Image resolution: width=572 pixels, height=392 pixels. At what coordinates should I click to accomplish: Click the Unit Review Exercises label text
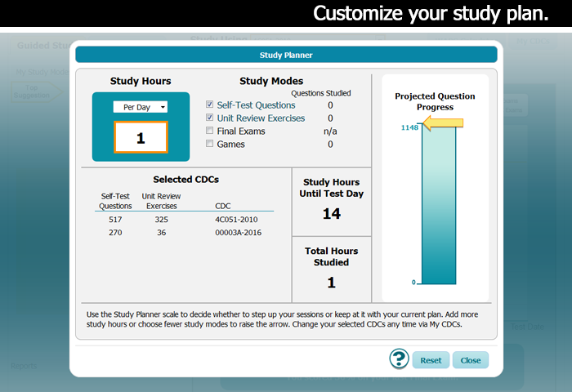click(261, 118)
